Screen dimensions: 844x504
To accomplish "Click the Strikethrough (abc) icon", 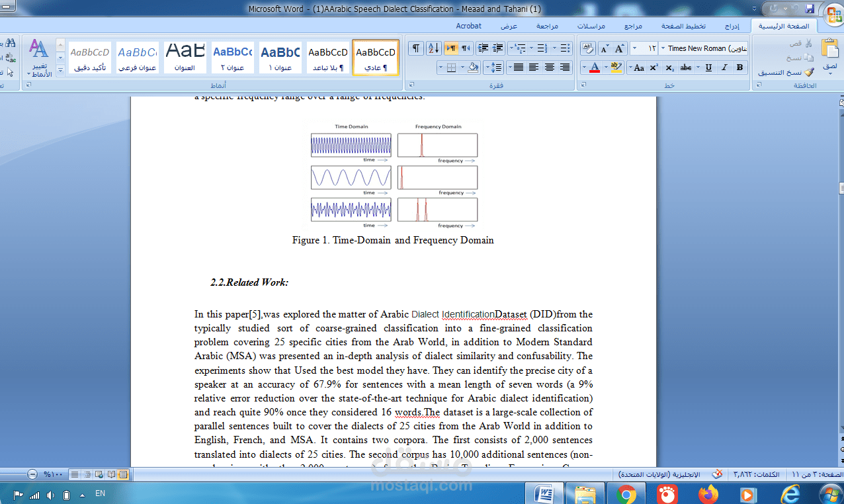I will click(686, 67).
